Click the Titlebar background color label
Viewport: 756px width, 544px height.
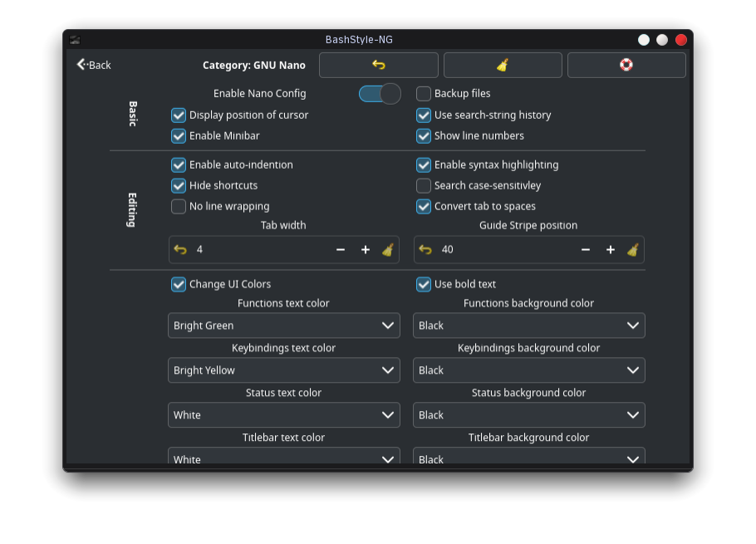tap(529, 438)
